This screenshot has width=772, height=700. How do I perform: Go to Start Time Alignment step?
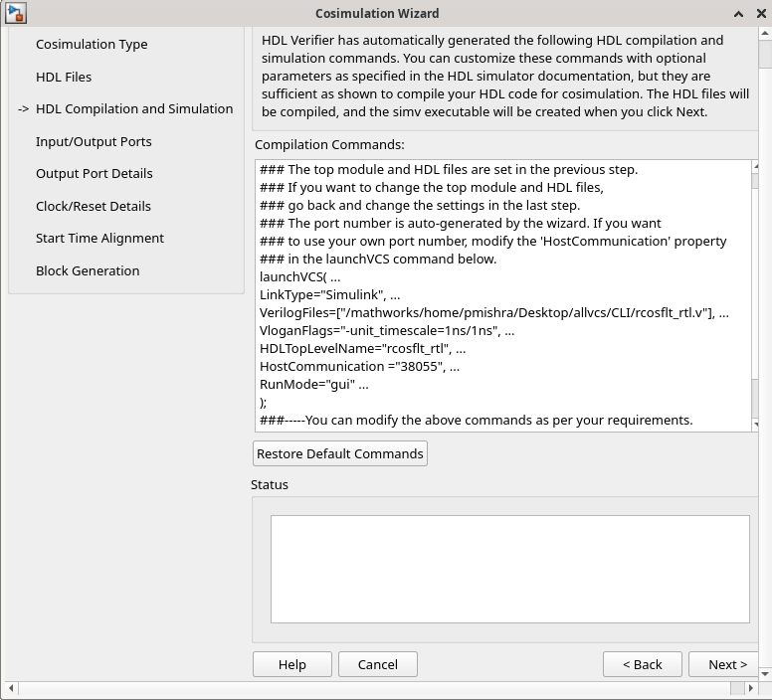[x=99, y=238]
